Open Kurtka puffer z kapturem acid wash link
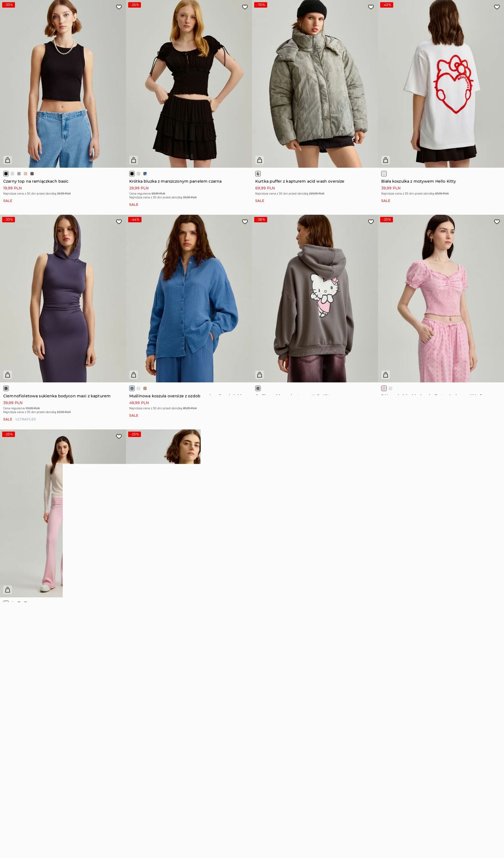504x858 pixels. pos(300,181)
